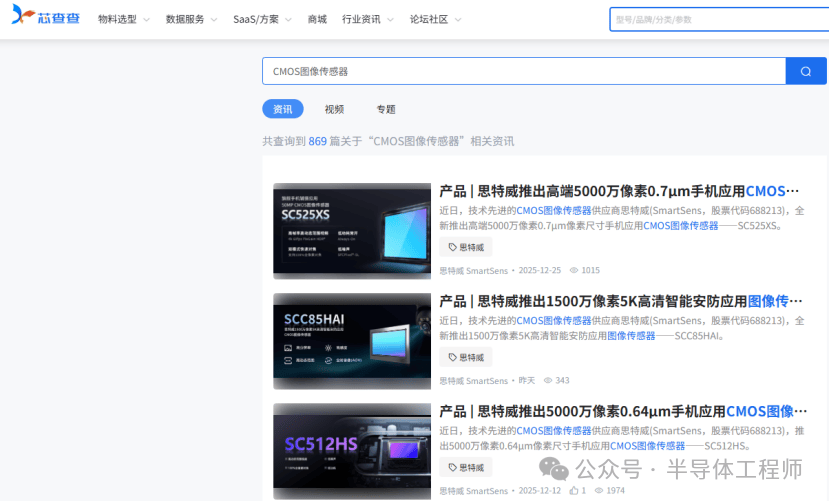Click the summary text mentioning SCC85HAI。

[622, 328]
